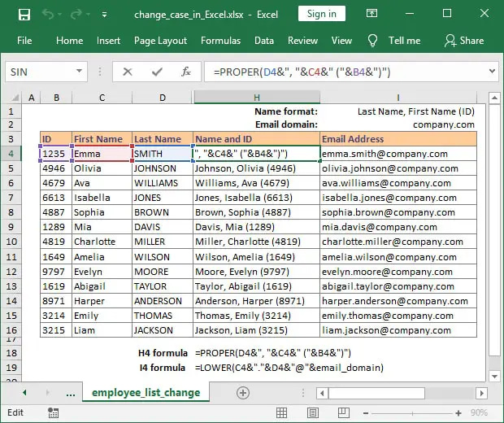
Task: Click the Insert Function fx icon
Action: click(x=186, y=72)
